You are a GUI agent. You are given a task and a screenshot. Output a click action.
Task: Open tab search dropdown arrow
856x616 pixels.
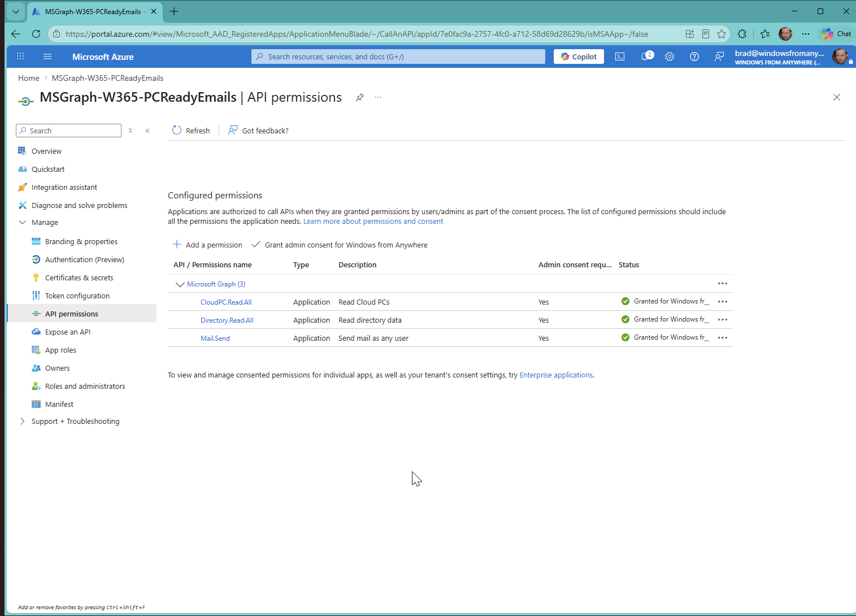coord(16,11)
